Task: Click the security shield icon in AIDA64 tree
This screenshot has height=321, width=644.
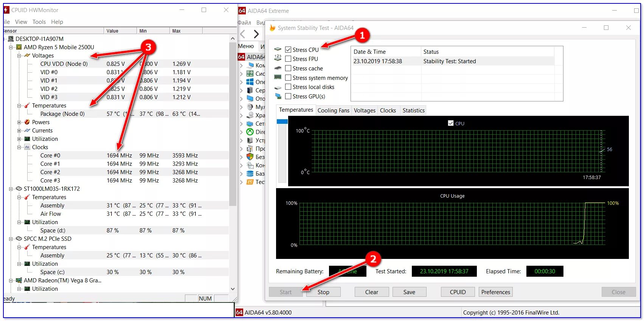Action: 250,157
